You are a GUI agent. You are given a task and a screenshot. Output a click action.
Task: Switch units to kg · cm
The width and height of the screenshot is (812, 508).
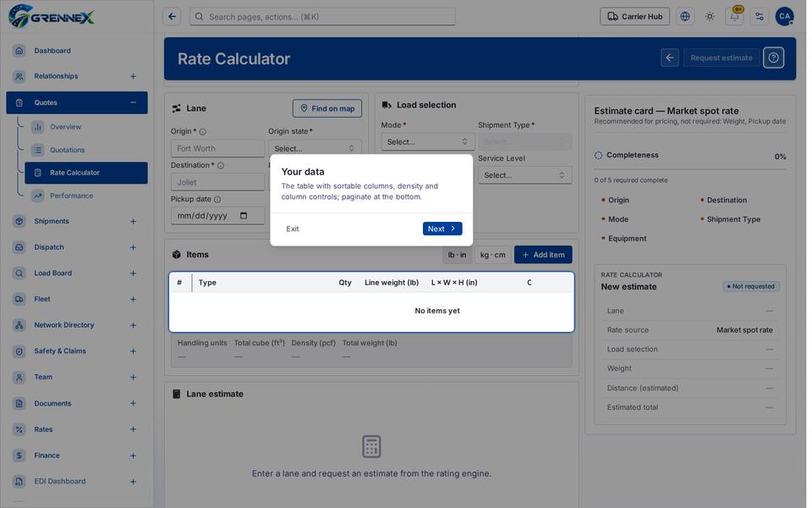pos(492,255)
